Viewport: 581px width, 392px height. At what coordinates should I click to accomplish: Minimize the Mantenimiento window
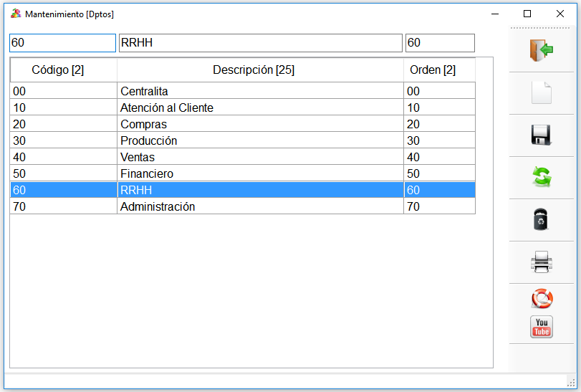click(494, 14)
